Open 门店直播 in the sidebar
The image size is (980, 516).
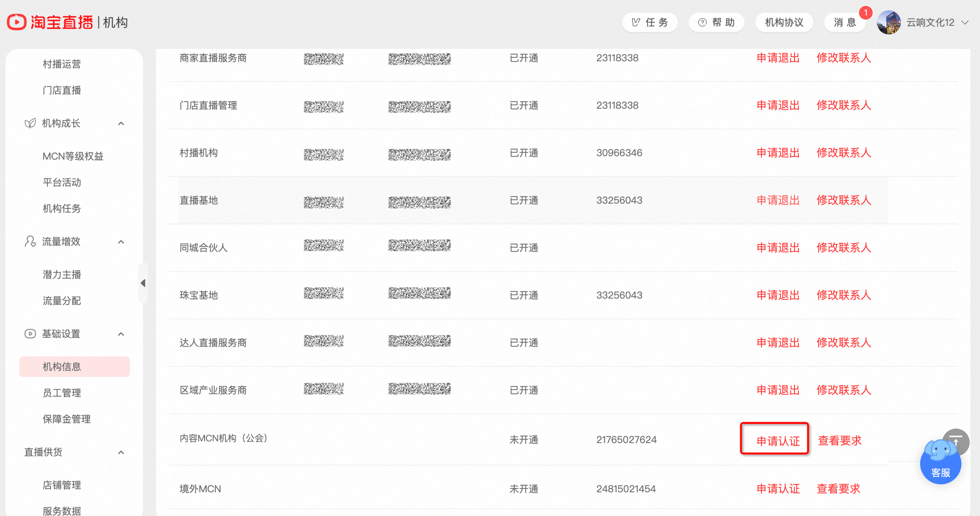62,90
